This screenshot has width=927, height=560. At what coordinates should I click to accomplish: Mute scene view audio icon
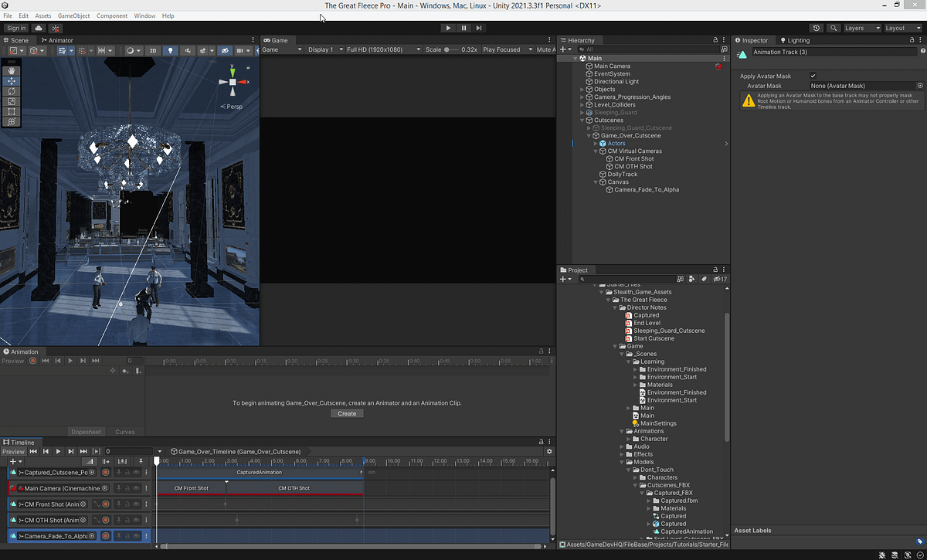[x=188, y=50]
